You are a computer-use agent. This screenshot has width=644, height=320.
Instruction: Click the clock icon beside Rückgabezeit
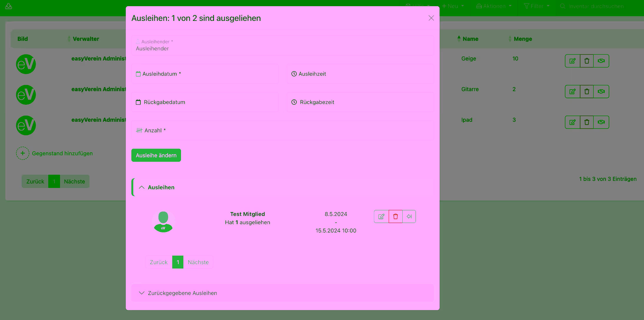tap(294, 102)
